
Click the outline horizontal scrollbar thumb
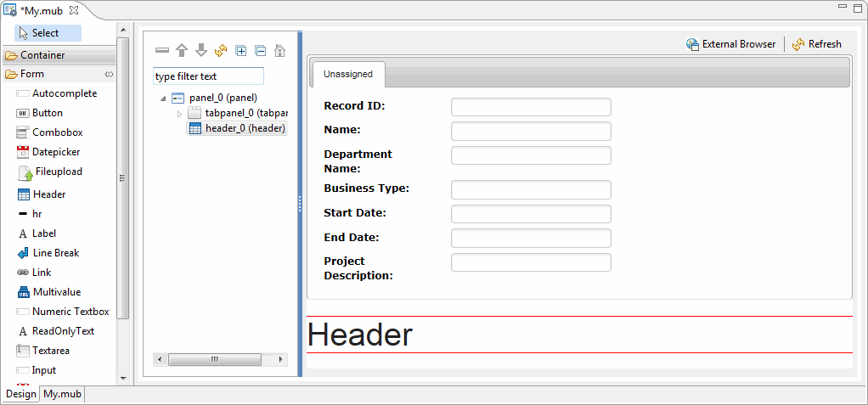coord(215,360)
